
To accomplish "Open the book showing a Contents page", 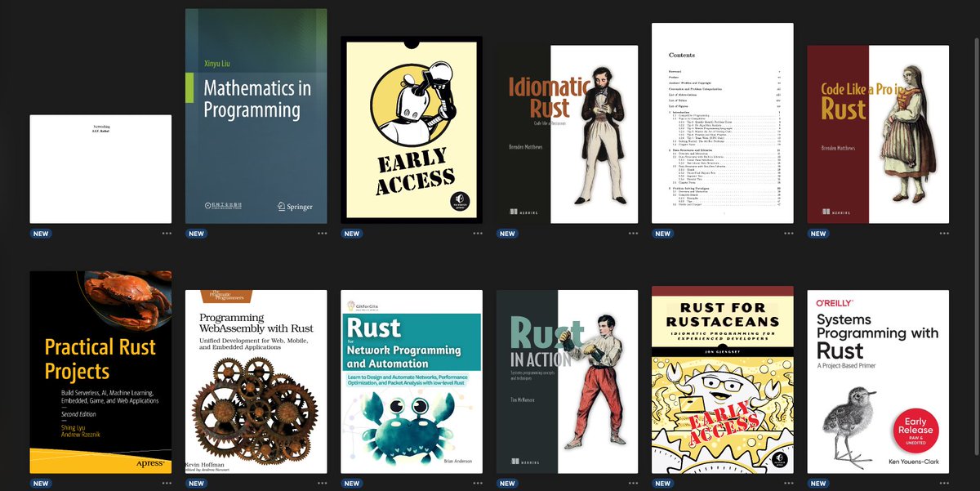I will click(x=723, y=123).
